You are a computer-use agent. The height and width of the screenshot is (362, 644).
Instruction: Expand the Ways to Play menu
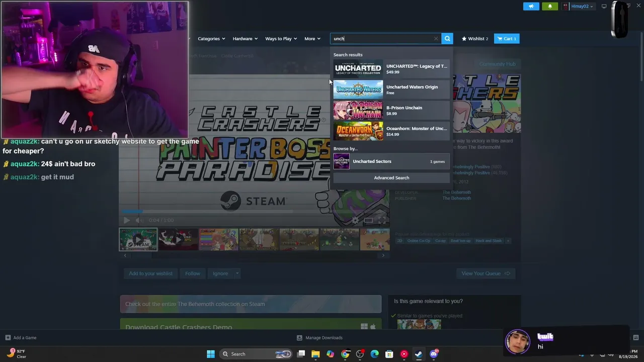point(281,39)
